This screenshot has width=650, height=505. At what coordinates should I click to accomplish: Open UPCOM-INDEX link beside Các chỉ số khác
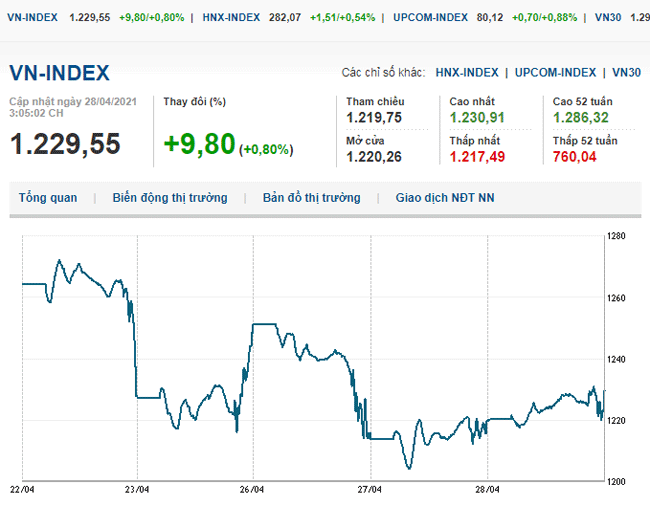pyautogui.click(x=555, y=72)
